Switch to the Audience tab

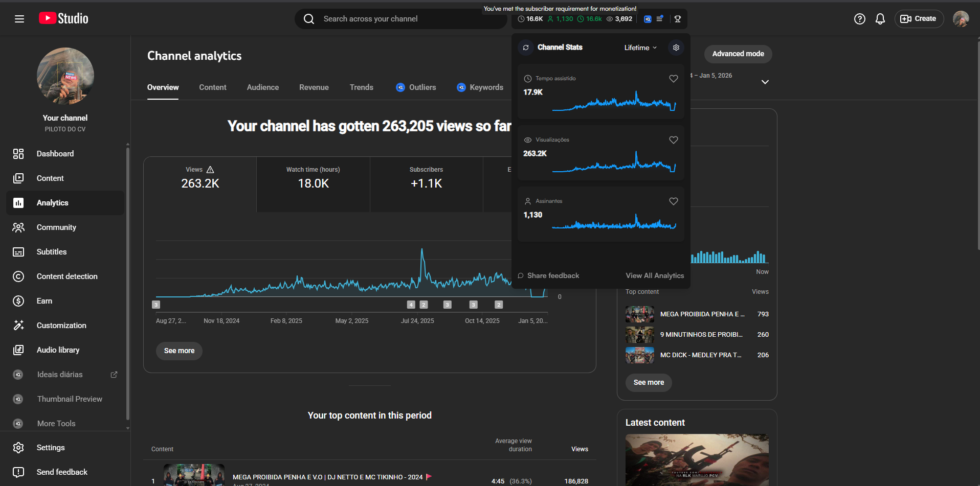[x=262, y=87]
